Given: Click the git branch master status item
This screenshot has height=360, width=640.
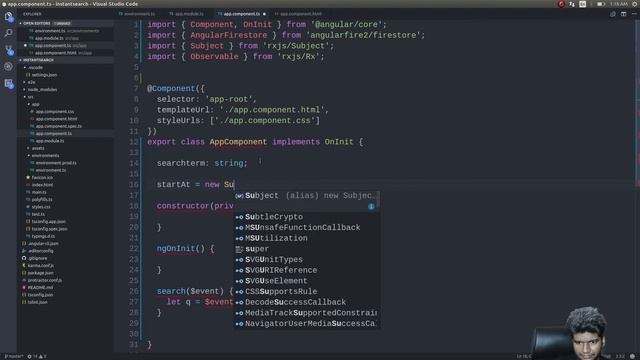Looking at the screenshot, I should point(13,356).
